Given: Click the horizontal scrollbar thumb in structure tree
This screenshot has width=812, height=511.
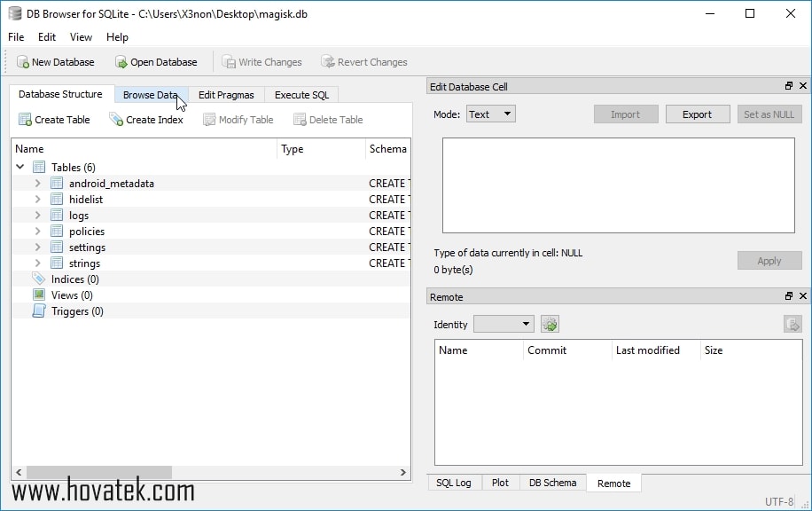Looking at the screenshot, I should click(x=99, y=472).
